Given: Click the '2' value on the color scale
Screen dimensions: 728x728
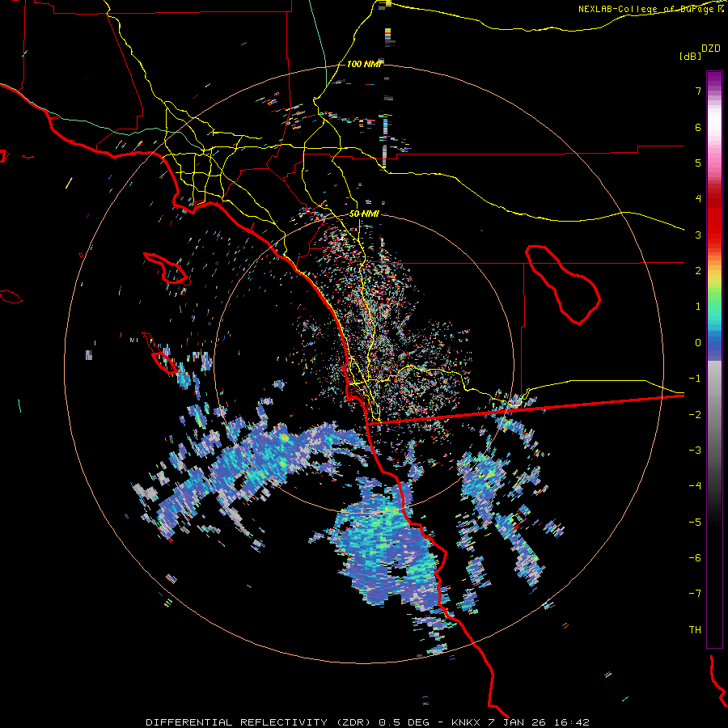Looking at the screenshot, I should click(698, 271).
